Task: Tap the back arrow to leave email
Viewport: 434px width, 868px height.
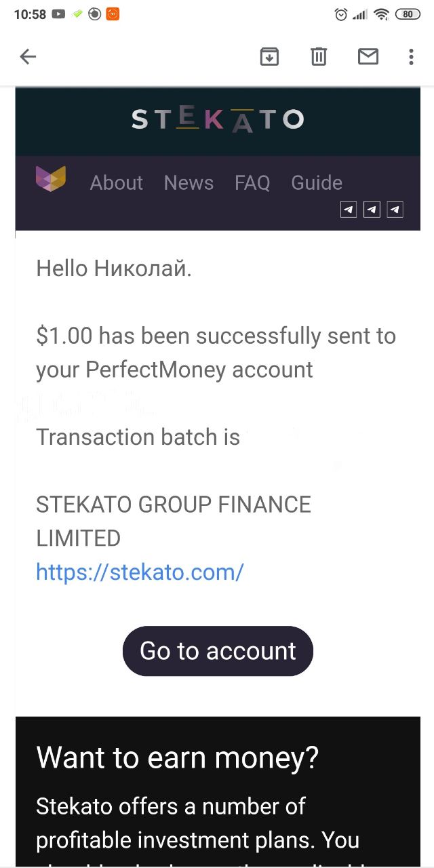Action: click(28, 57)
